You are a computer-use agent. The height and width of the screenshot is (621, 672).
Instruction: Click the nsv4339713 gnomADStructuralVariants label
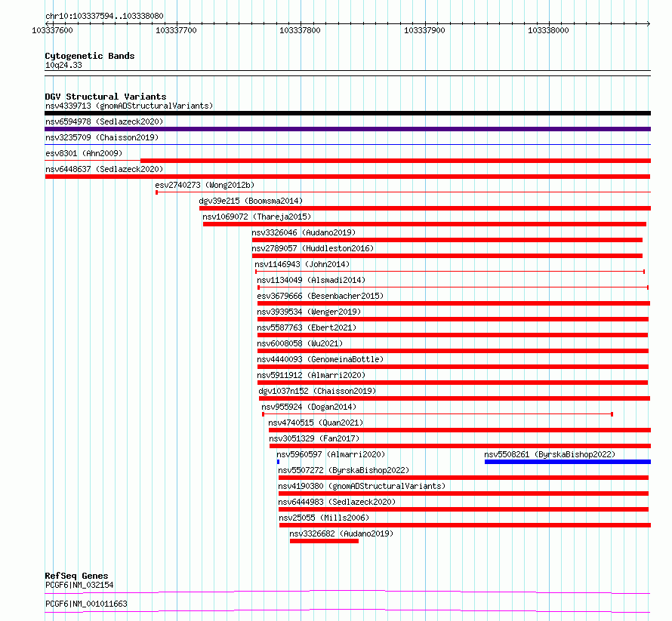129,106
